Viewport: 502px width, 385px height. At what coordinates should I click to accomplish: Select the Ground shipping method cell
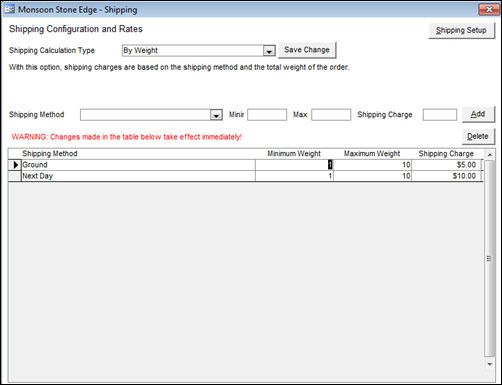pos(138,165)
